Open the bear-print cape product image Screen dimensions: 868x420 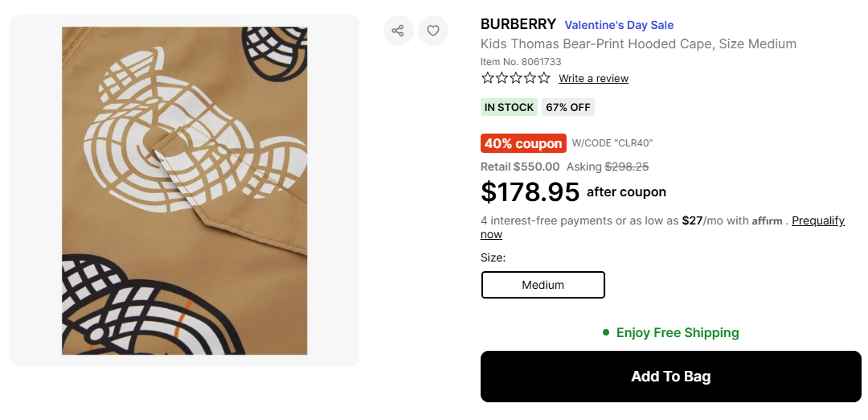pyautogui.click(x=184, y=191)
